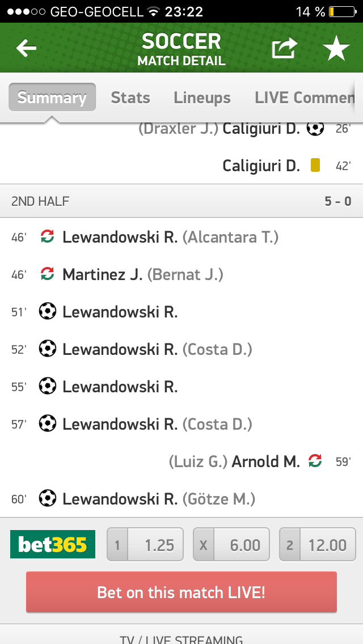Open the share icon in header
The image size is (363, 644).
(284, 49)
